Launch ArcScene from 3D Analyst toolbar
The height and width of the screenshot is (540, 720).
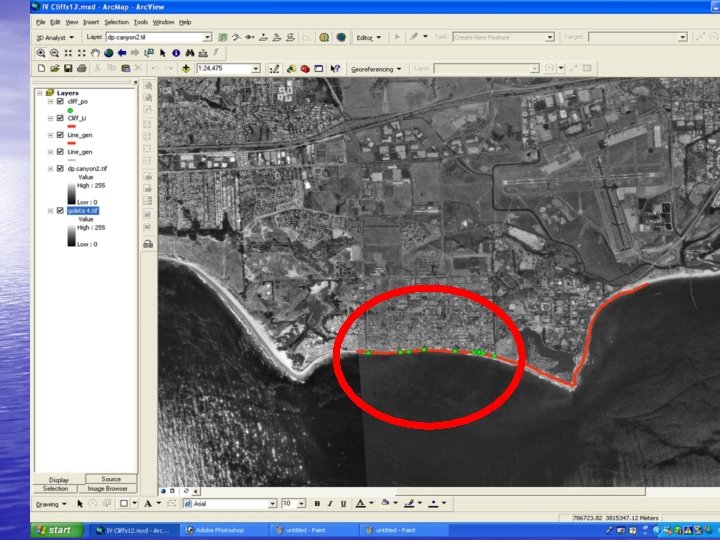[x=324, y=37]
